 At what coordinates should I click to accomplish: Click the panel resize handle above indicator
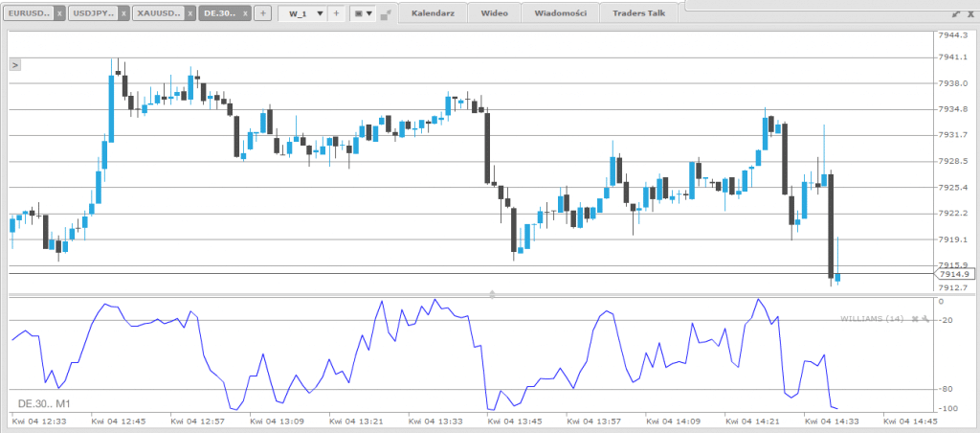click(492, 291)
